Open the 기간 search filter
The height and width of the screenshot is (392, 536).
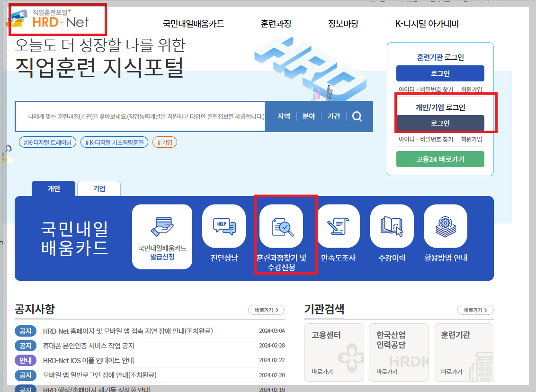[x=334, y=116]
